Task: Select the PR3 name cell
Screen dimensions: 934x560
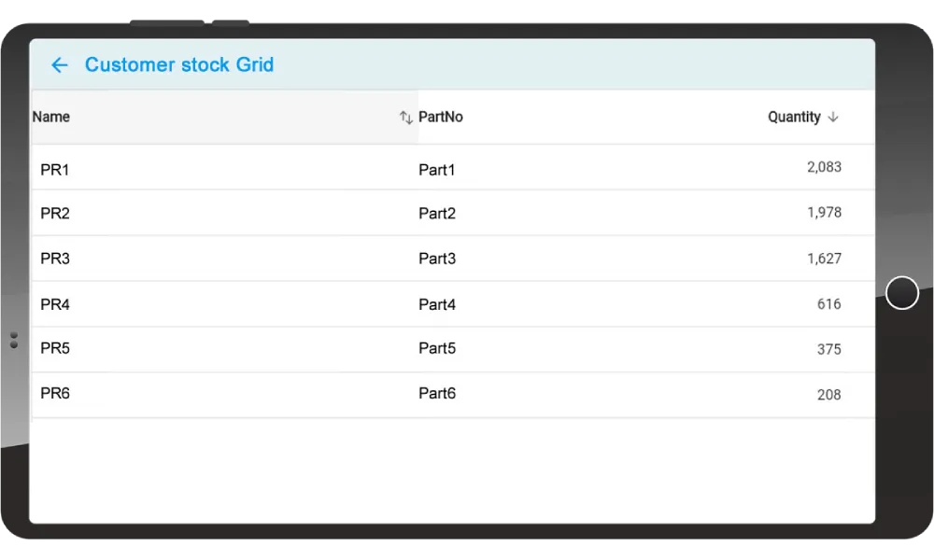Action: (x=55, y=259)
